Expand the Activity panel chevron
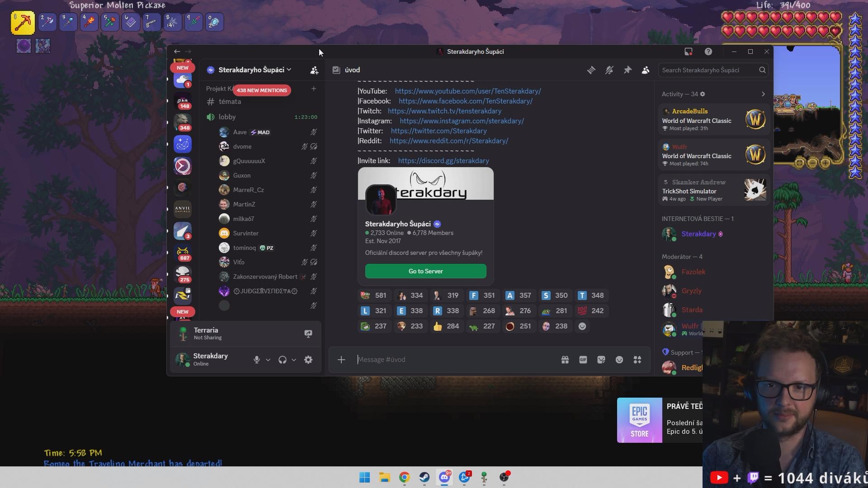Image resolution: width=868 pixels, height=488 pixels. click(x=763, y=94)
